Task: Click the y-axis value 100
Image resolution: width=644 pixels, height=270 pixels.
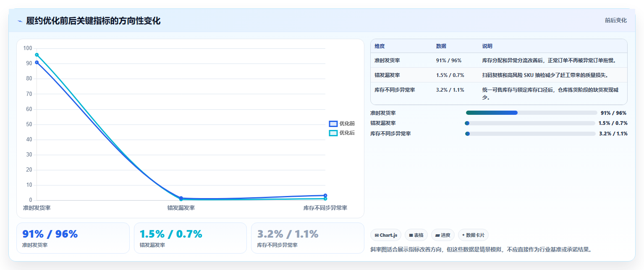Action: pyautogui.click(x=28, y=48)
